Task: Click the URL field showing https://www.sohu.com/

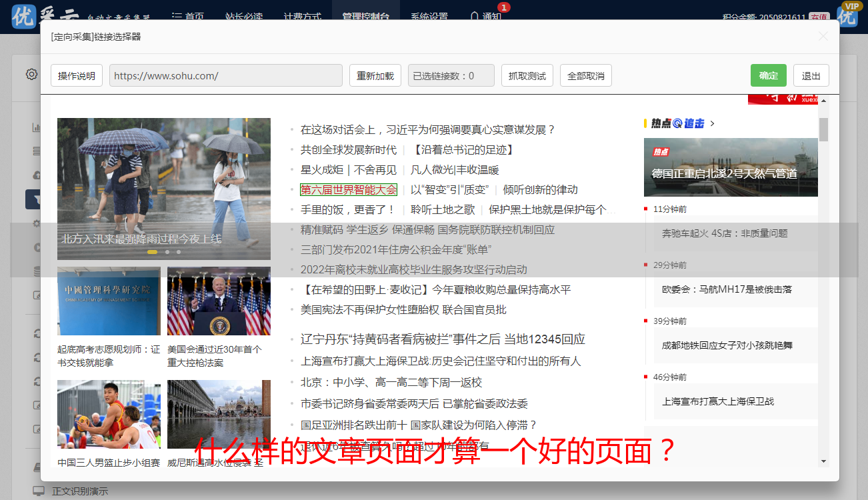Action: 225,75
